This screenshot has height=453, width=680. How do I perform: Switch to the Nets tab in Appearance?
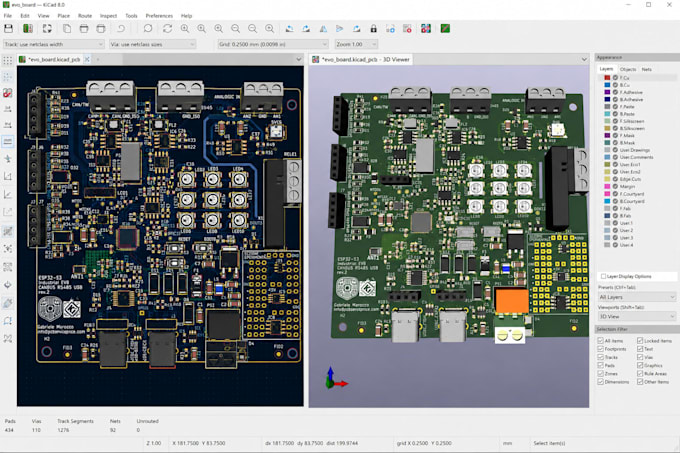pos(646,69)
